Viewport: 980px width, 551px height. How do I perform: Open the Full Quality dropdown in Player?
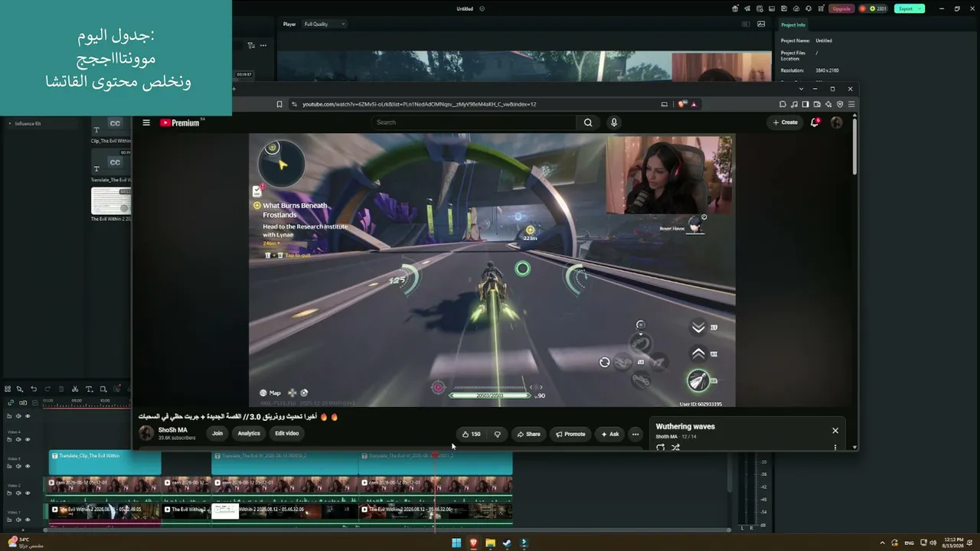[x=325, y=24]
